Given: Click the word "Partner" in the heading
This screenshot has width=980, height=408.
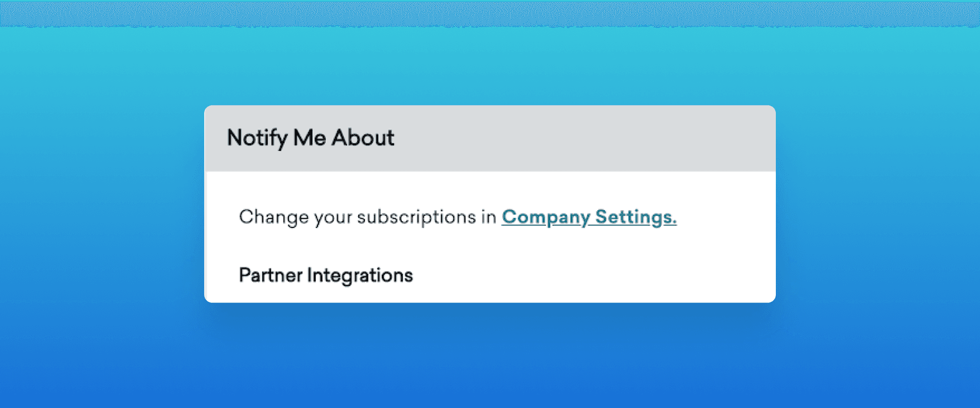Looking at the screenshot, I should (x=271, y=275).
